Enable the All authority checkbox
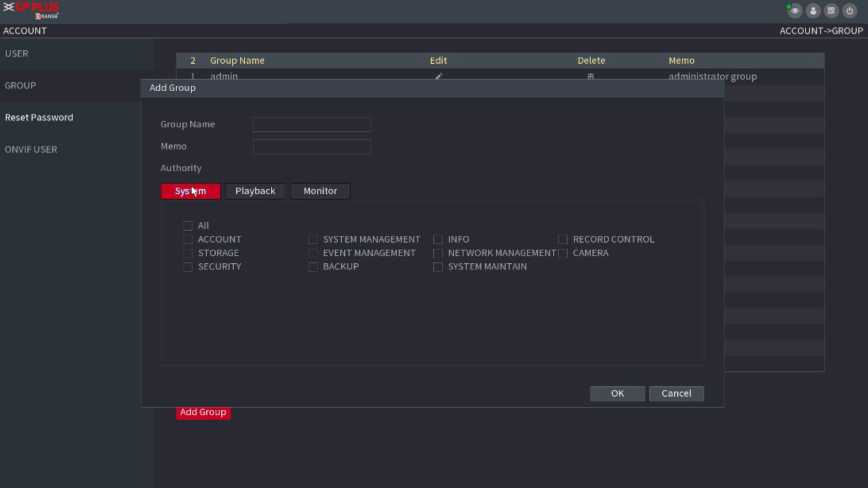 coord(188,226)
